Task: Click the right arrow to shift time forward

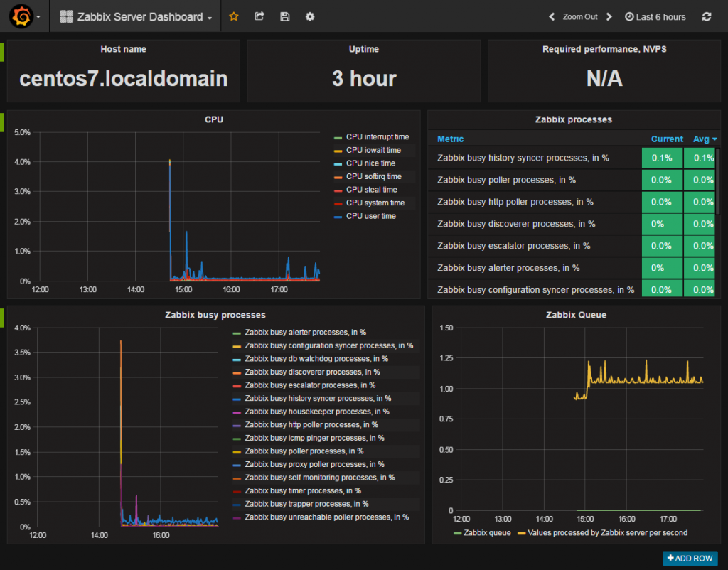Action: coord(609,16)
